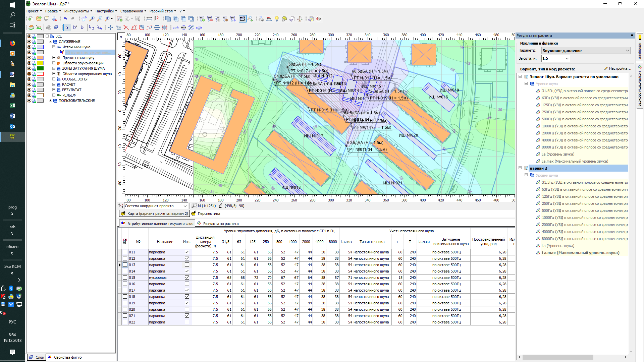The image size is (644, 362).
Task: Check the selection box for row 015
Action: pyautogui.click(x=125, y=278)
